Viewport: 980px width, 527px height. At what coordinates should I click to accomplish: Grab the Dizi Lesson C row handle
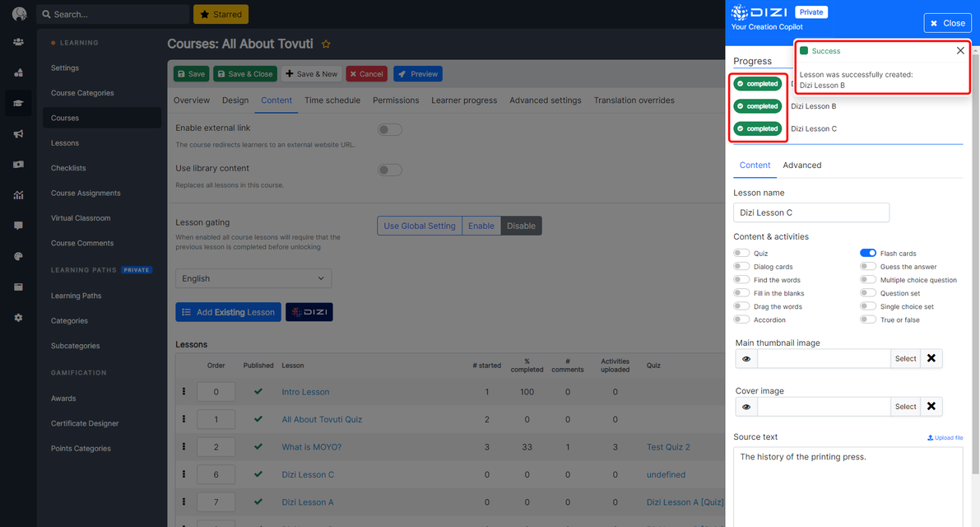[183, 473]
